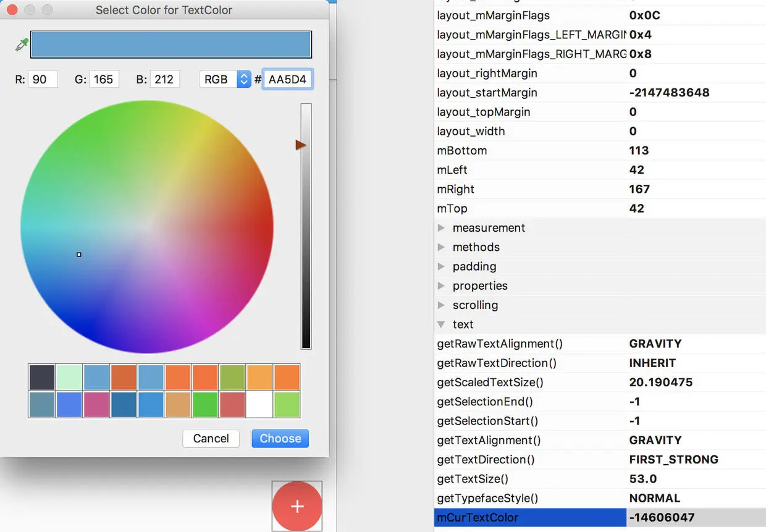This screenshot has height=532, width=766.
Task: Click the hex color input field
Action: click(x=288, y=79)
